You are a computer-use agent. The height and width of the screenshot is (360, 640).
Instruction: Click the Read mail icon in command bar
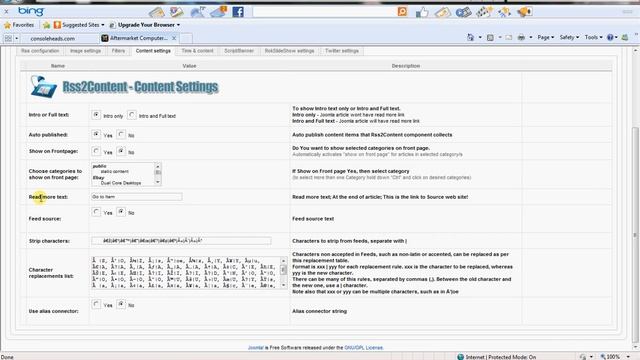tap(509, 38)
